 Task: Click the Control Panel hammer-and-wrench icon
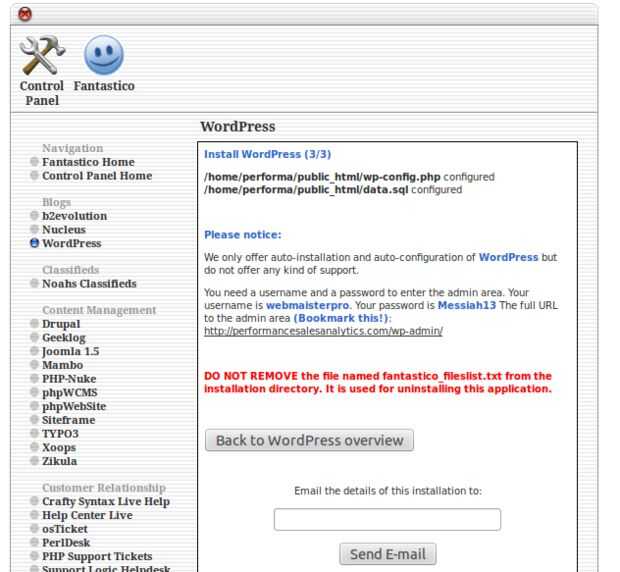[42, 55]
